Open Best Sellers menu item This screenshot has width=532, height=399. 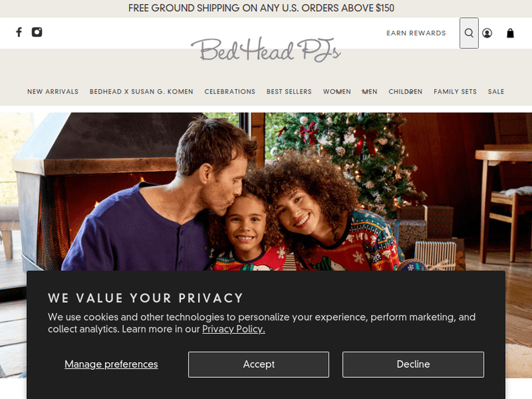tap(289, 91)
